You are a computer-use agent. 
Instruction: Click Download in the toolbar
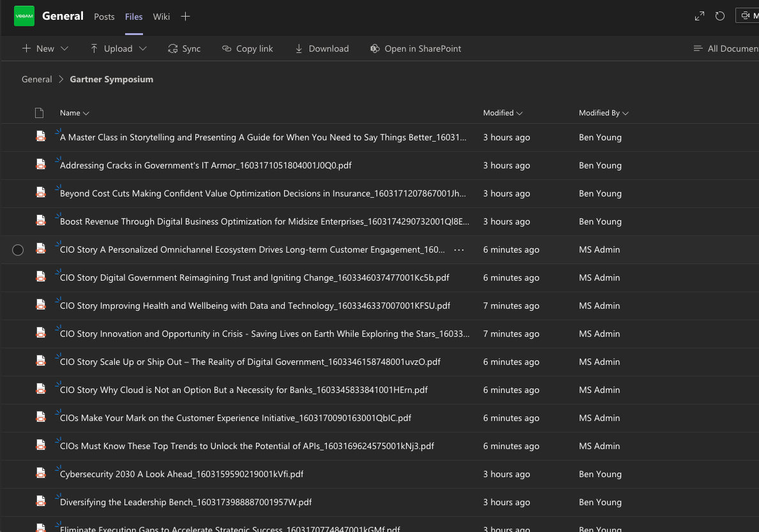coord(322,48)
